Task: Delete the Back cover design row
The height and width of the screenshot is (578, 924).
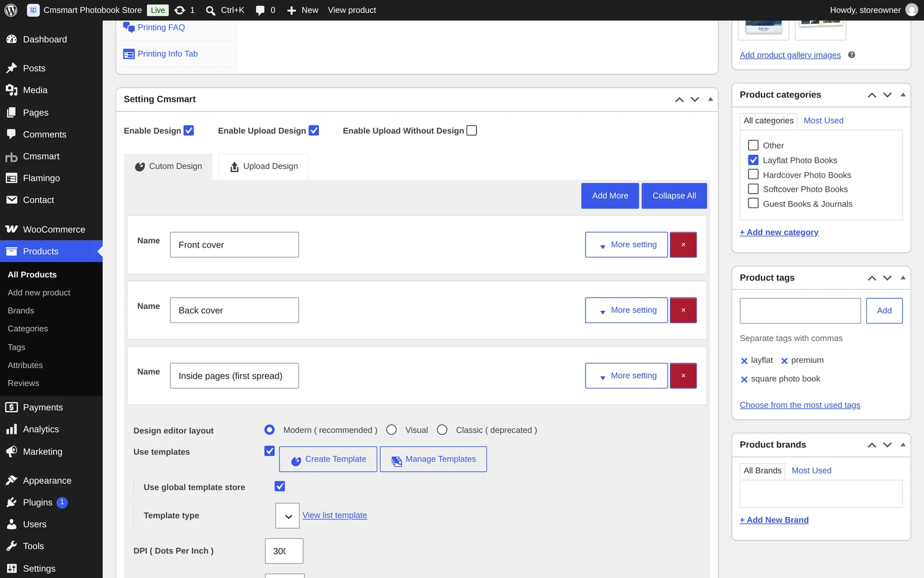Action: coord(683,310)
